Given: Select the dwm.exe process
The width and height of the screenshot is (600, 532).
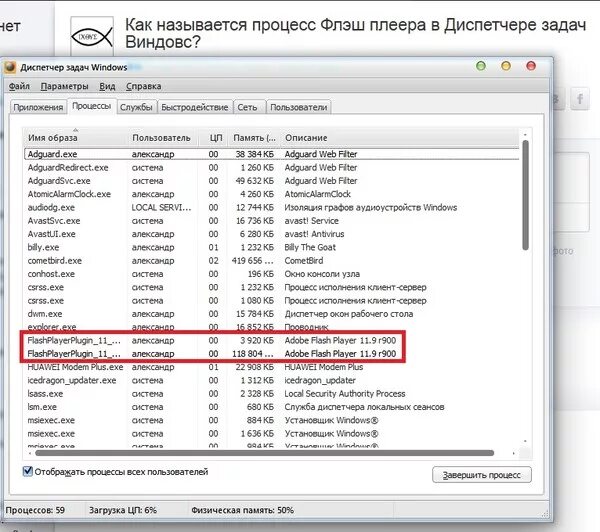Looking at the screenshot, I should tap(272, 314).
